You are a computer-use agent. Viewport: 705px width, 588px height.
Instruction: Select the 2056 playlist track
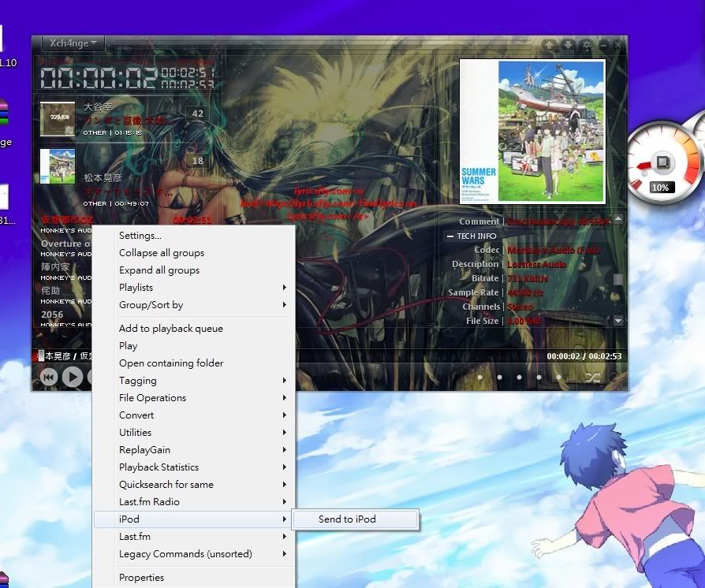point(52,314)
